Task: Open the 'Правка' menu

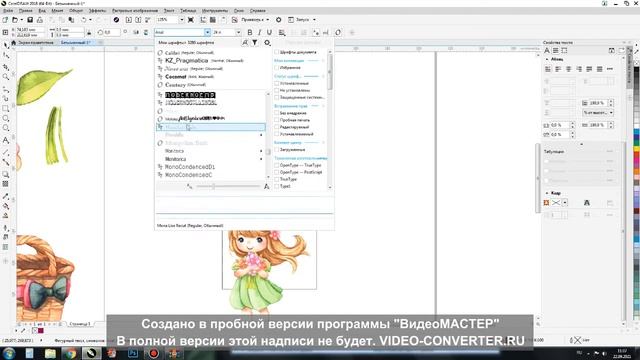Action: click(26, 11)
